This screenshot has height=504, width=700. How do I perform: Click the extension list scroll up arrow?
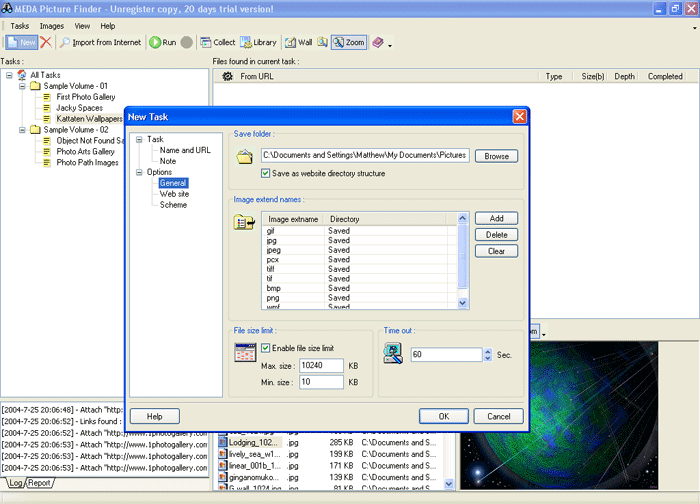point(462,218)
